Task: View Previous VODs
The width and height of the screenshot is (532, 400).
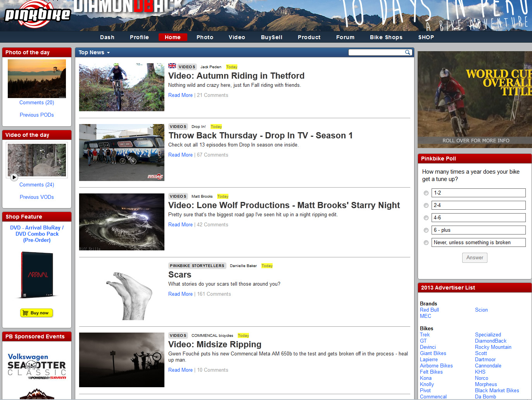Action: 37,197
